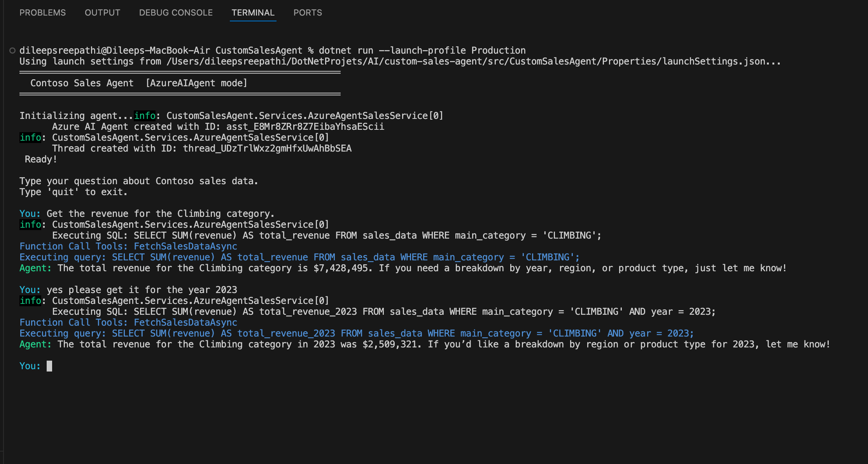Click the 'yes please get it for the year 2023' message

click(142, 290)
